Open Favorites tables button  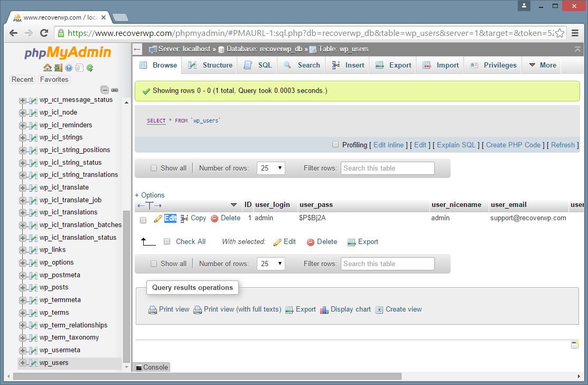click(54, 79)
